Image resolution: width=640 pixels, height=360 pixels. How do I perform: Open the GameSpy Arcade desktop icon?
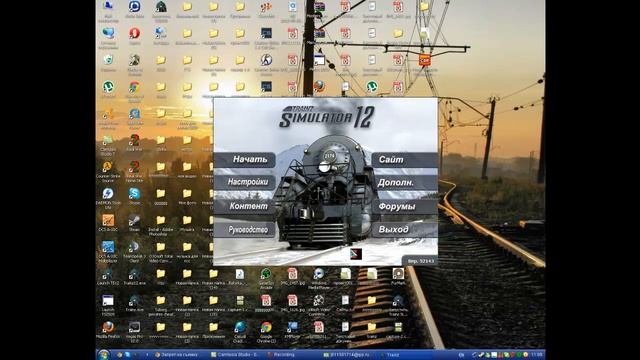click(x=266, y=278)
